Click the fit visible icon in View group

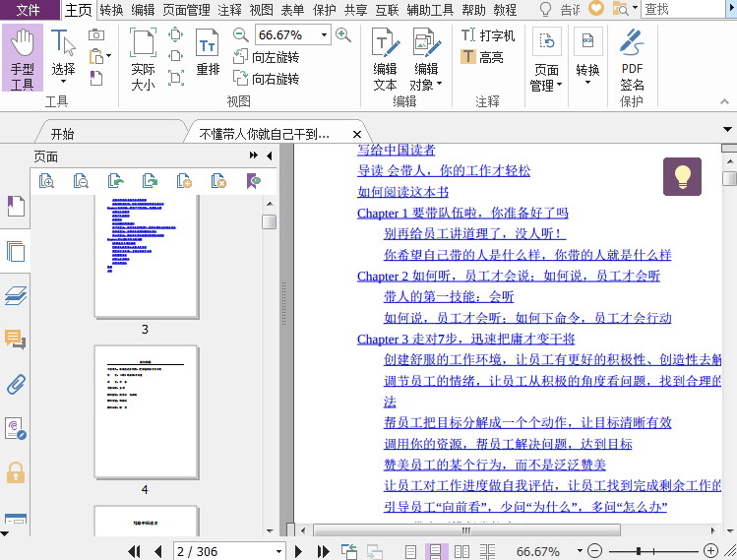175,78
